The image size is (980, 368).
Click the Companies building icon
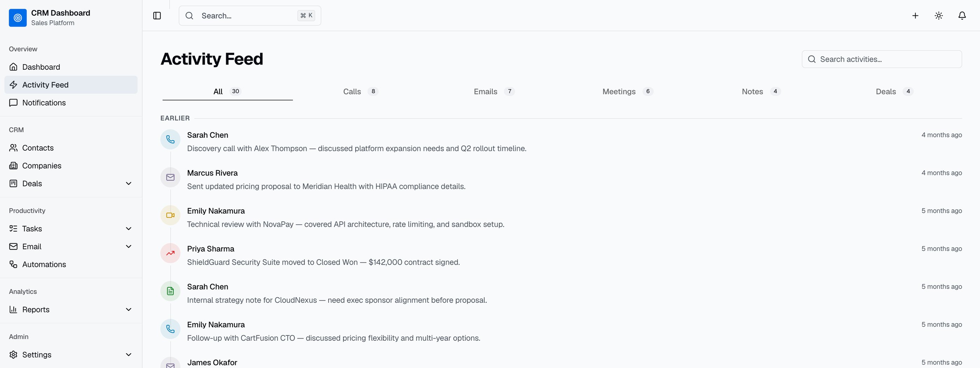click(x=13, y=166)
